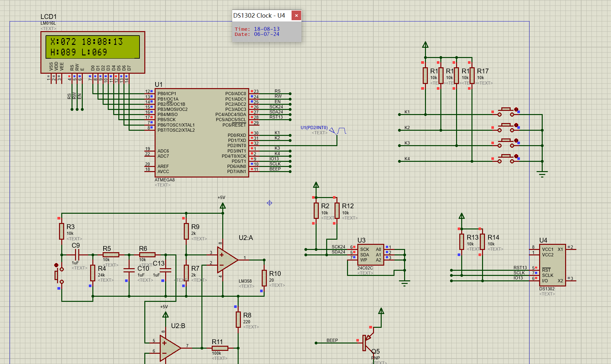Image resolution: width=611 pixels, height=364 pixels.
Task: Toggle the latch dot on K4 button
Action: [516, 156]
